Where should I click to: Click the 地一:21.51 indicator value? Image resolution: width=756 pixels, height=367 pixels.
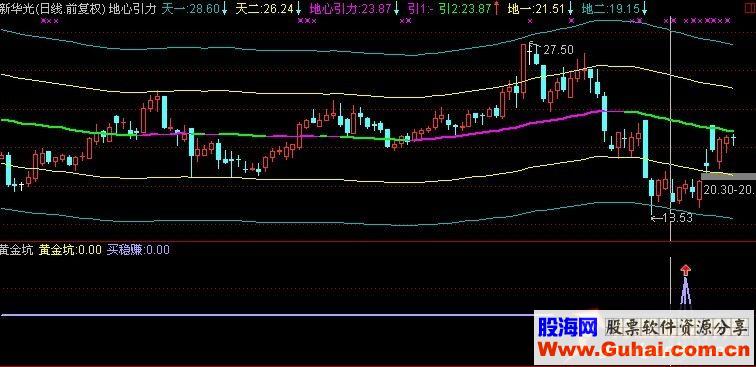coord(536,8)
